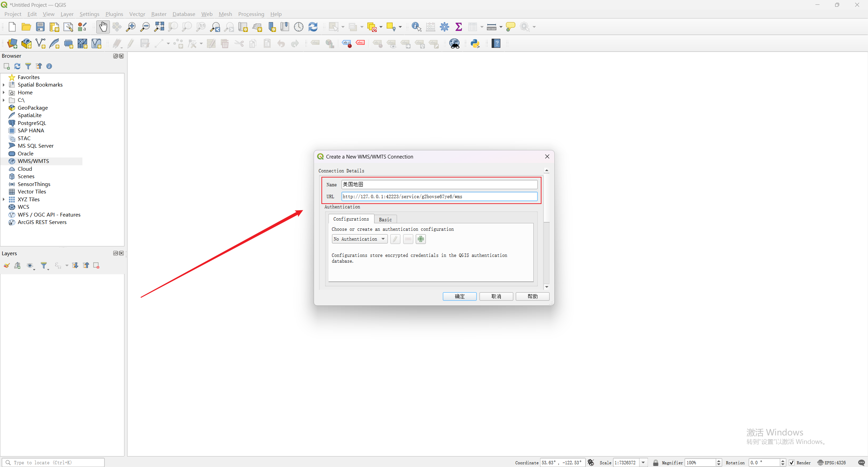The width and height of the screenshot is (868, 467).
Task: Click the Identify Features icon
Action: tap(416, 27)
